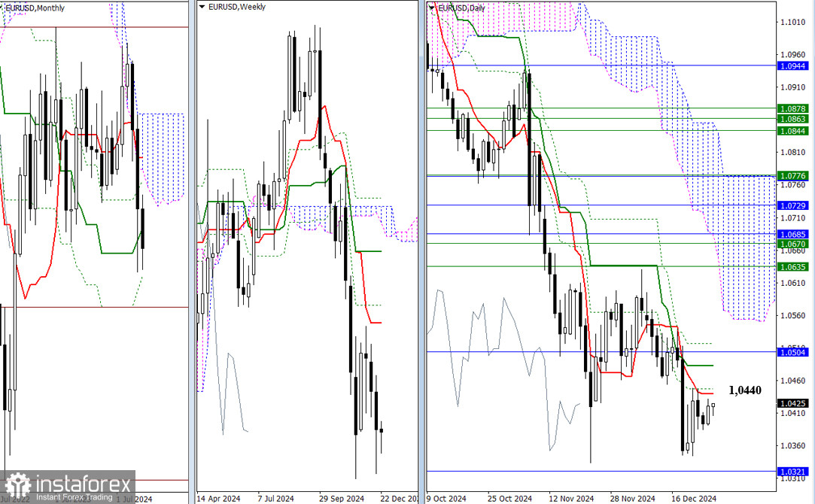The height and width of the screenshot is (504, 815).
Task: Click the 1.0944 blue price level label
Action: pyautogui.click(x=793, y=66)
